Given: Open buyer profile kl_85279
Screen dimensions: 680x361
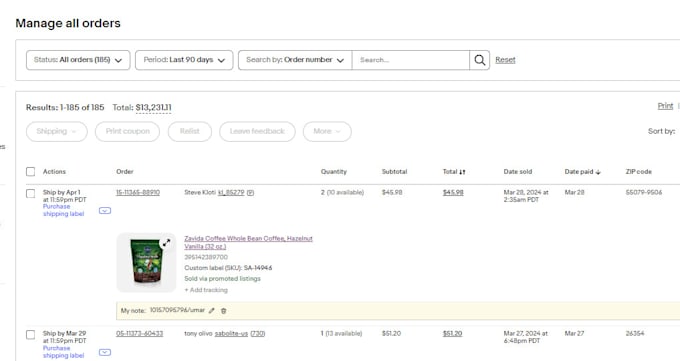Looking at the screenshot, I should click(231, 192).
